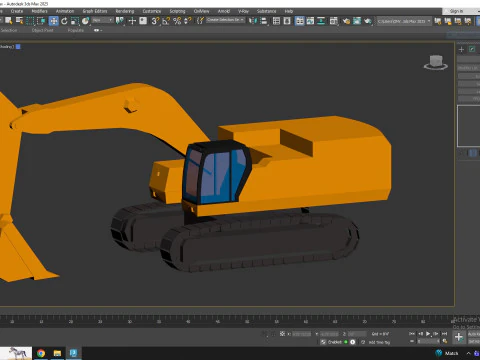The image size is (480, 360).
Task: Pick the Rectangular Selection Region tool
Action: click(30, 21)
